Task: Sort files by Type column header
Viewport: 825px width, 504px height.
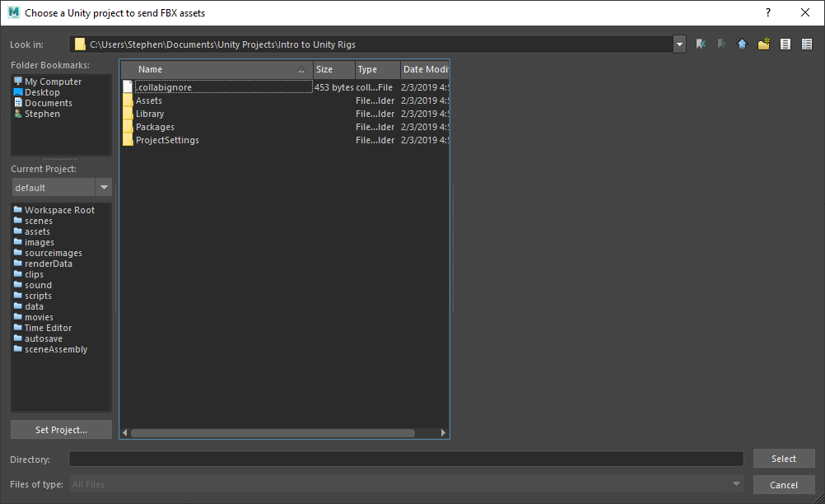Action: pos(377,70)
